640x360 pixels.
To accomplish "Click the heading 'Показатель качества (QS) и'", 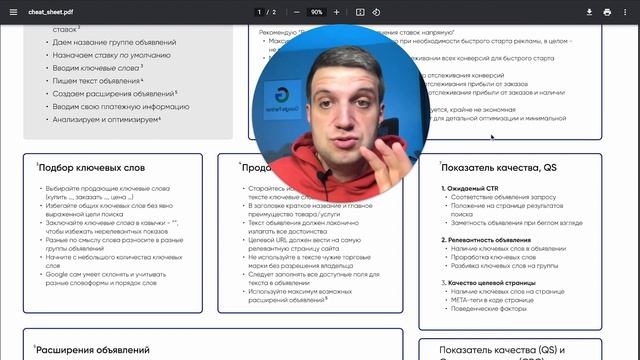I will pyautogui.click(x=502, y=350).
